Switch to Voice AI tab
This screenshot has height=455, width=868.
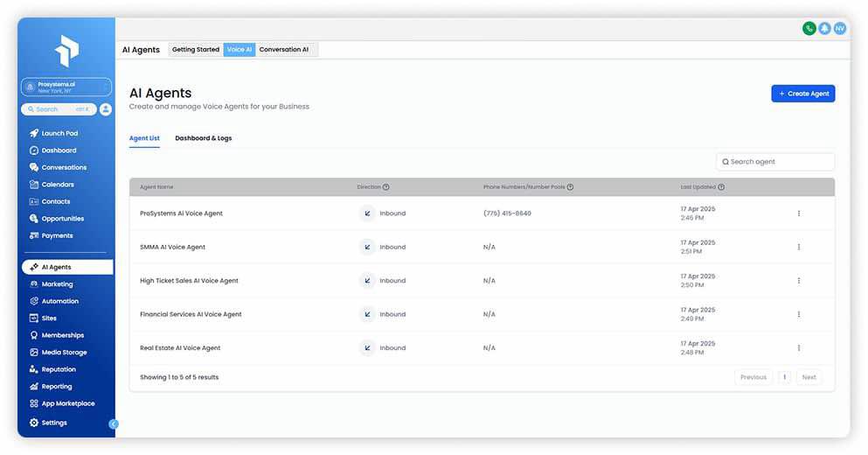pos(240,49)
